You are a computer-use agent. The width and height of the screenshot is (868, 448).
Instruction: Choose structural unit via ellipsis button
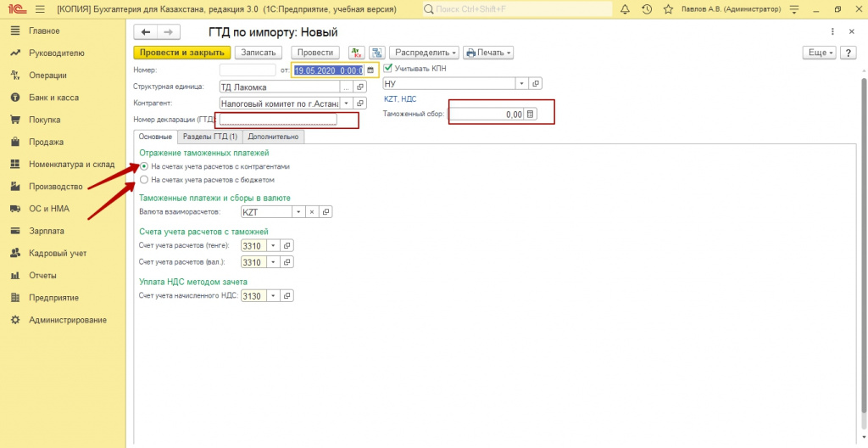coord(347,87)
